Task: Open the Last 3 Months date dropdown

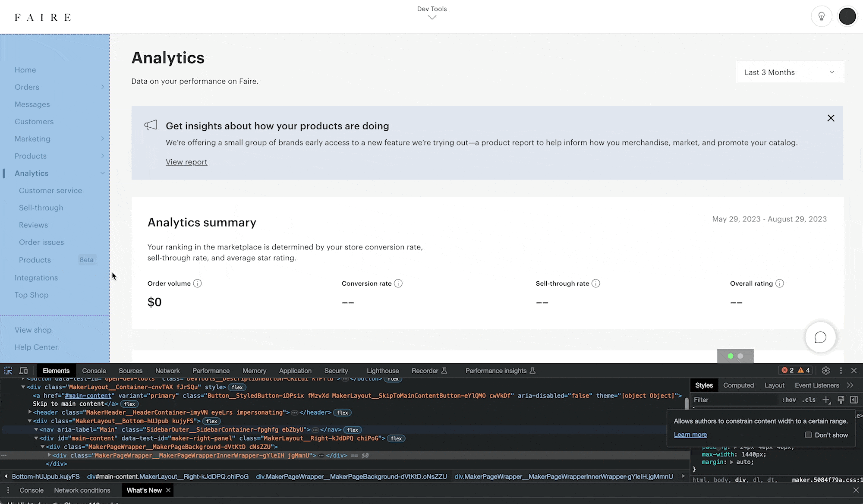Action: click(x=789, y=72)
